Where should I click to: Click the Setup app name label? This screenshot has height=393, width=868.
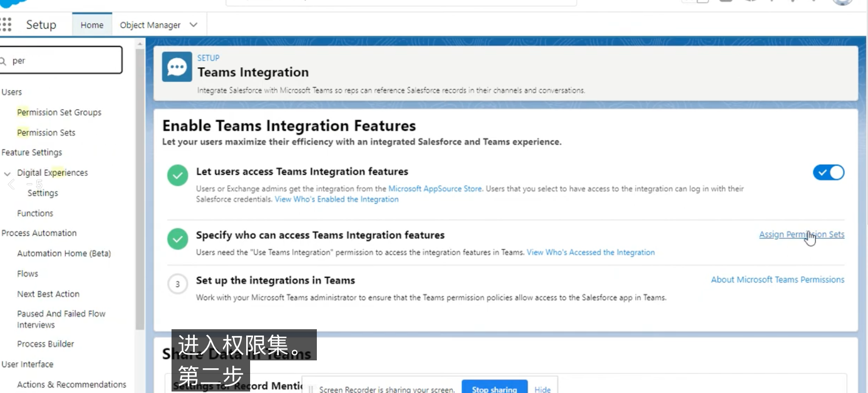[41, 25]
